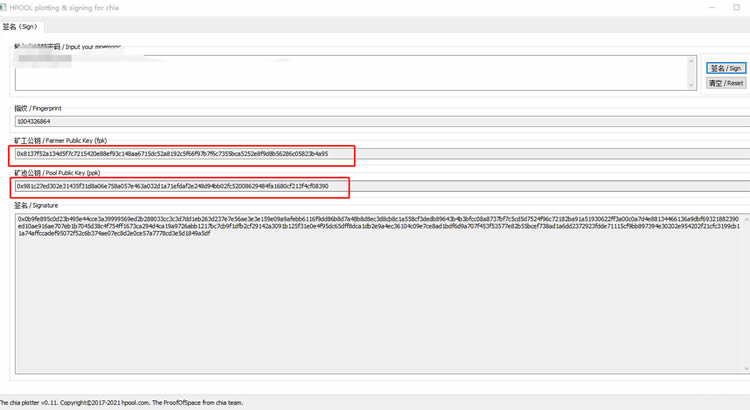Select the Farmer Public Key (fpk) field
The width and height of the screenshot is (750, 410).
pos(382,154)
